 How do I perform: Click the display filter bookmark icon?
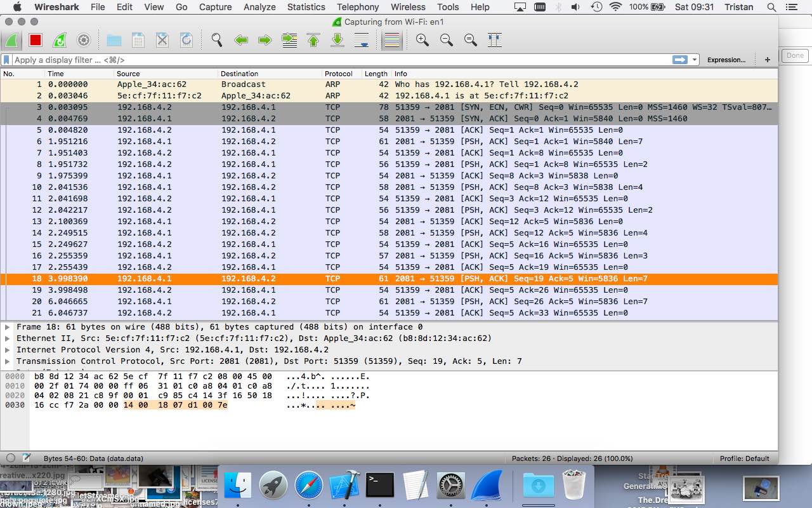pyautogui.click(x=6, y=60)
